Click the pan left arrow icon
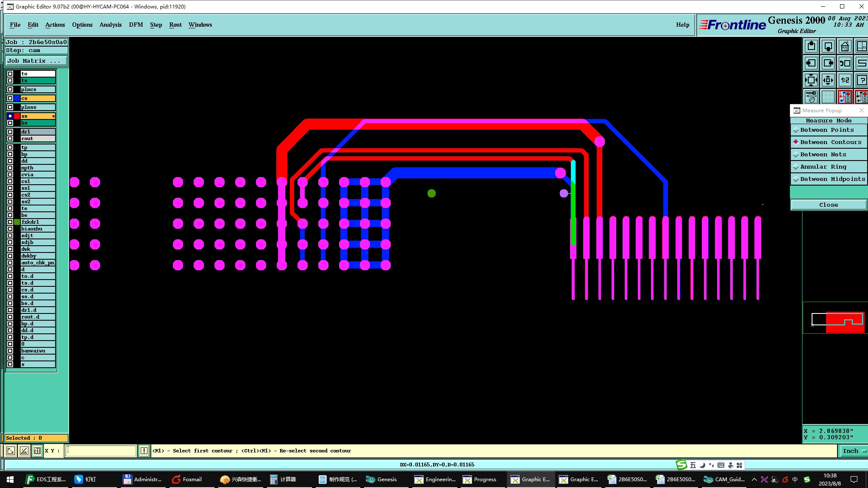 [x=811, y=63]
